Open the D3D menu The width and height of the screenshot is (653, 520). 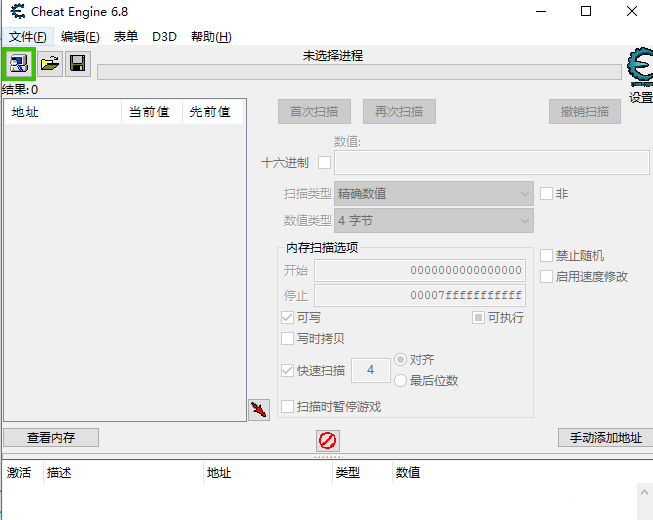164,37
